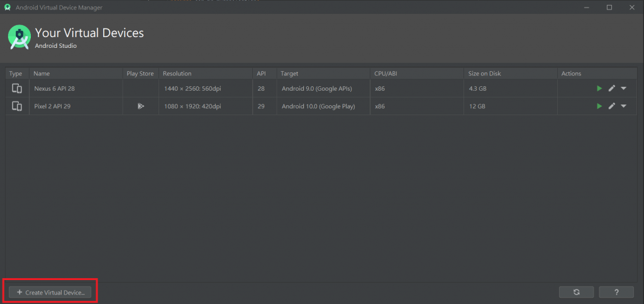The width and height of the screenshot is (644, 304).
Task: Click the phone type icon for Pixel 2
Action: coord(17,106)
